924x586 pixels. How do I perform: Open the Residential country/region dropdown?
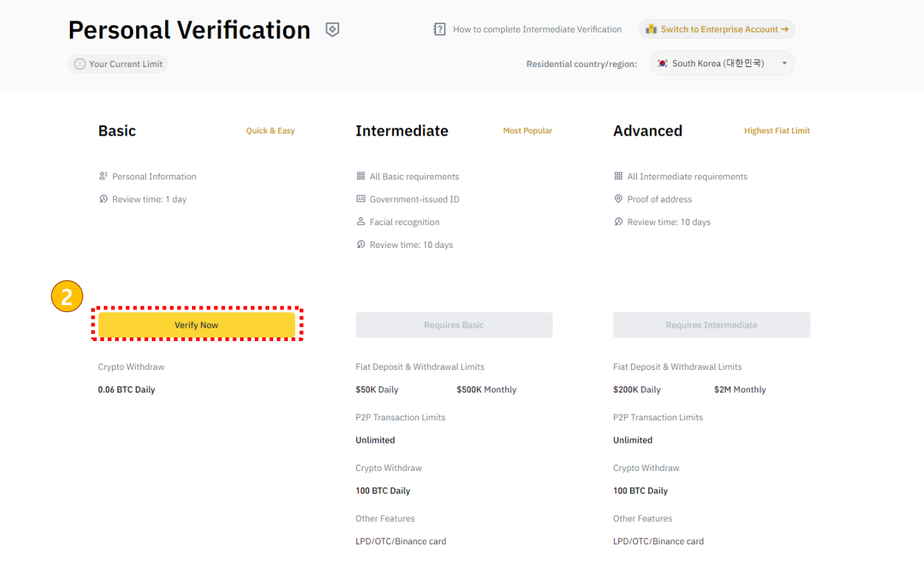722,64
